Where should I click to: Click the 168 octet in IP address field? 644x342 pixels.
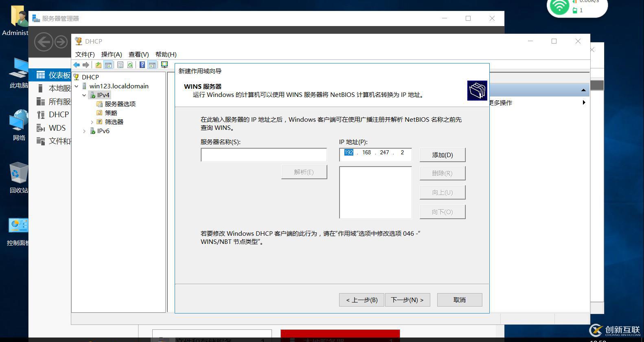click(367, 152)
